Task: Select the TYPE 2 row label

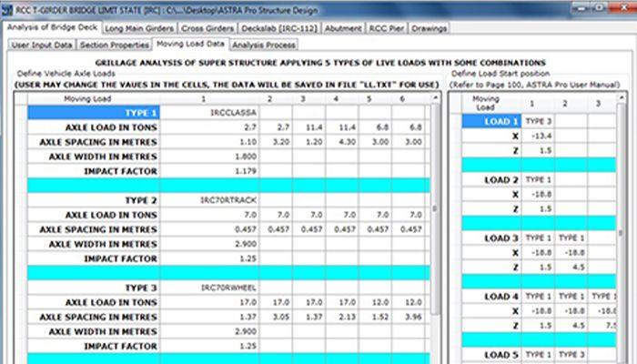Action: pyautogui.click(x=94, y=200)
